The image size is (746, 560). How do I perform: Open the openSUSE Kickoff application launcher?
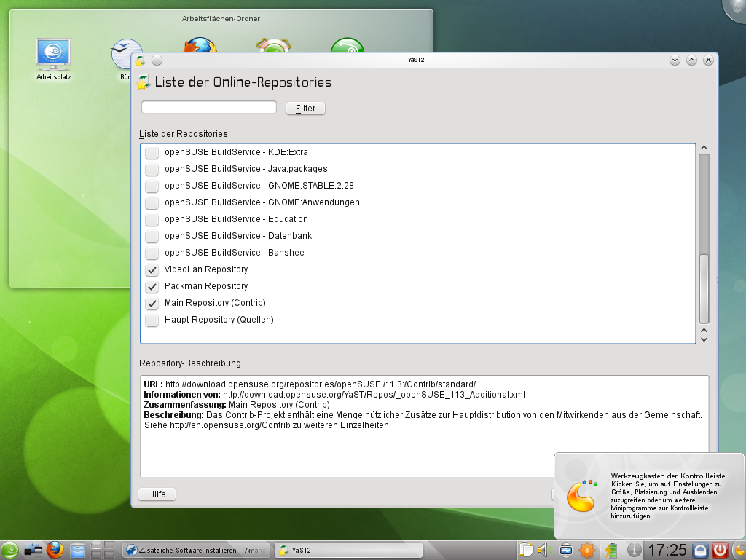[10, 550]
